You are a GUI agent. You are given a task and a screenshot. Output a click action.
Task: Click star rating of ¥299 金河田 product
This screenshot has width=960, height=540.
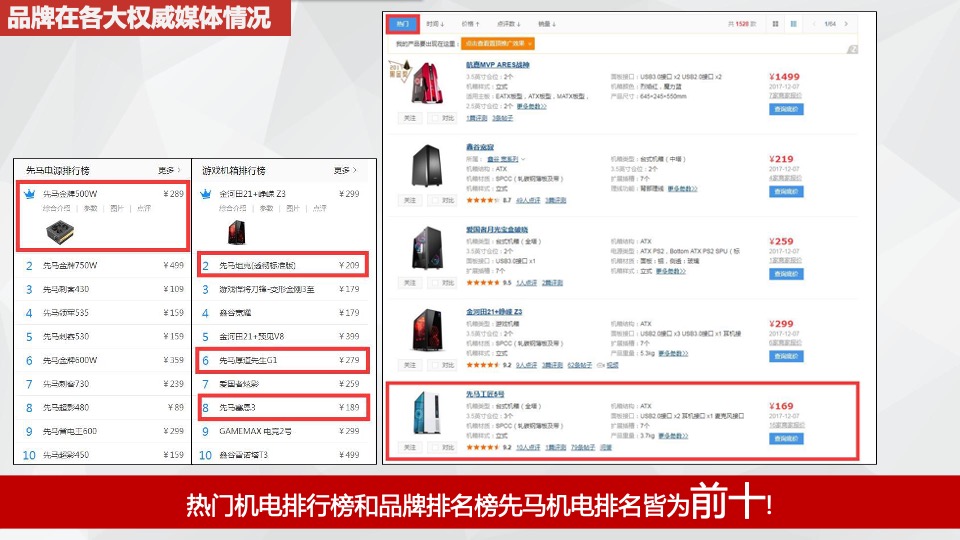482,365
